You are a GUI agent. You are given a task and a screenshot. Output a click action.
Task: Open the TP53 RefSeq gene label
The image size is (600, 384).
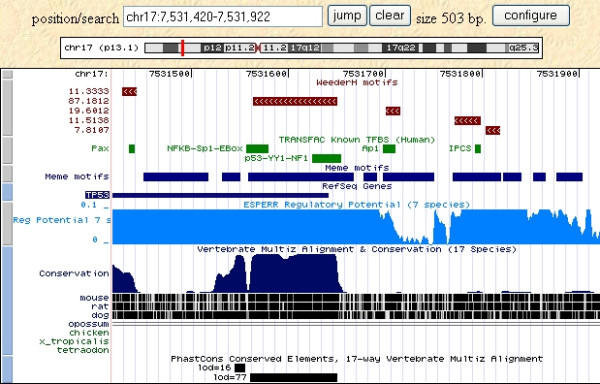click(x=98, y=195)
